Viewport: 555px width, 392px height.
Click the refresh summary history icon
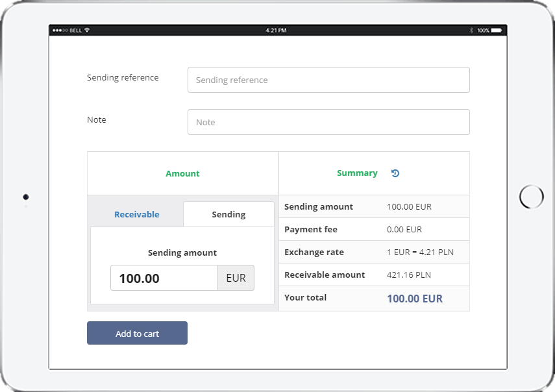coord(395,173)
